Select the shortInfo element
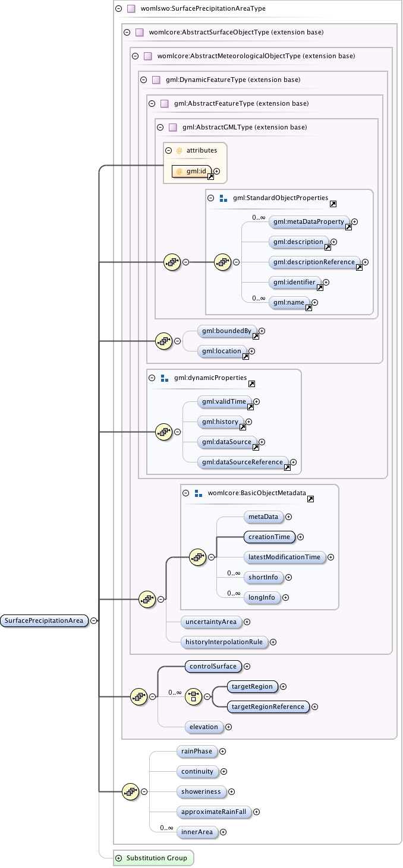Image resolution: width=403 pixels, height=868 pixels. point(263,577)
